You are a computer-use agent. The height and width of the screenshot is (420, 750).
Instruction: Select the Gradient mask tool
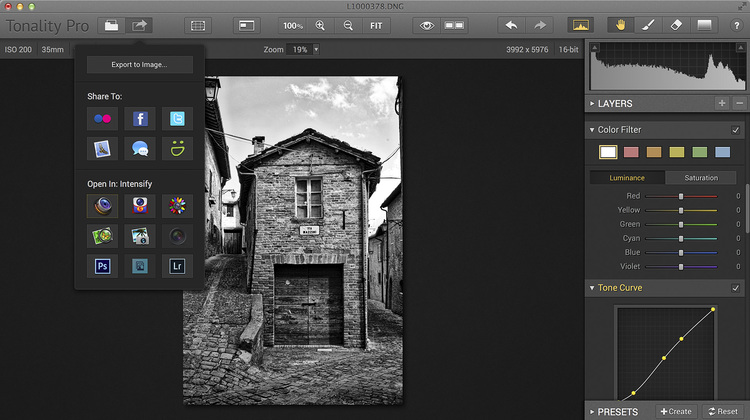pyautogui.click(x=704, y=25)
